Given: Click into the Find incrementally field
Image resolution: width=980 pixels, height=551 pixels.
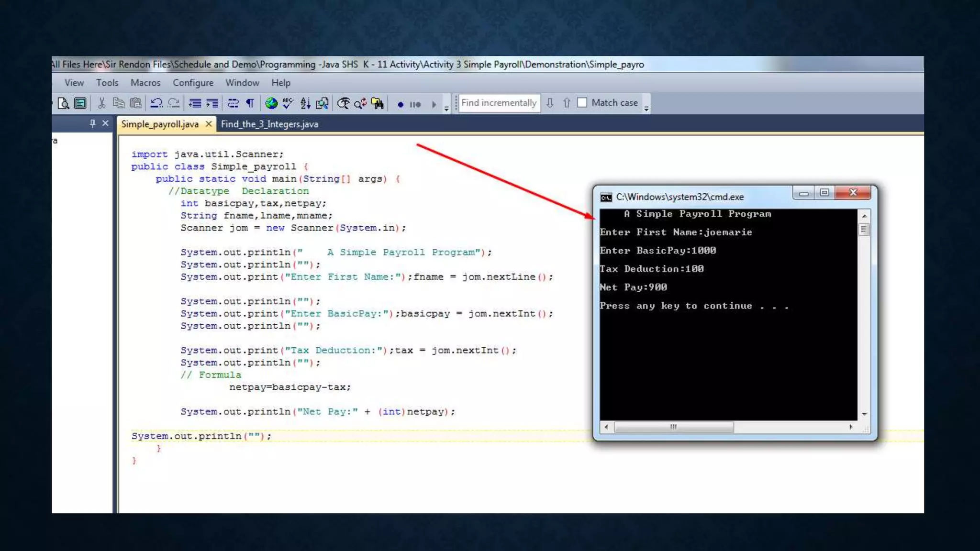Looking at the screenshot, I should [x=499, y=103].
